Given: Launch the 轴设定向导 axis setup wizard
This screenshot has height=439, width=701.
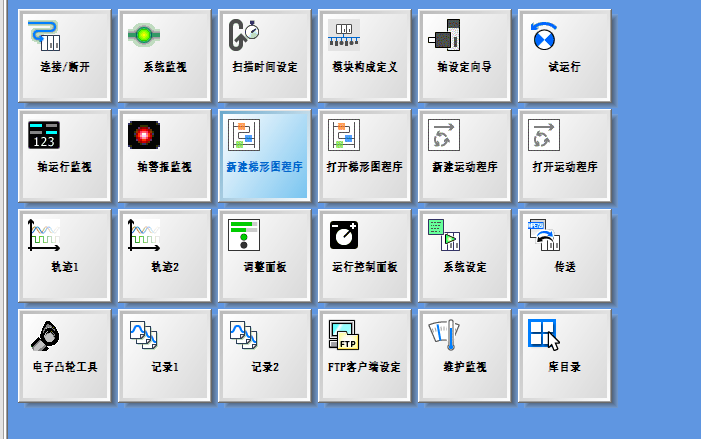Looking at the screenshot, I should click(464, 54).
